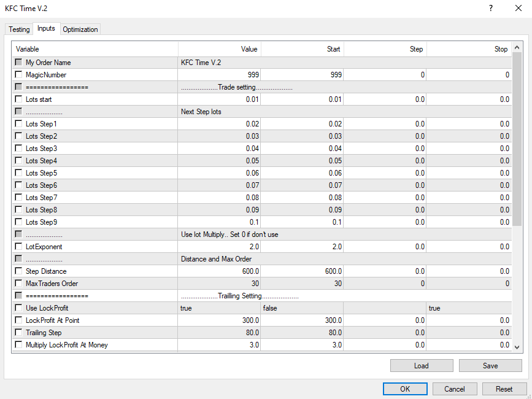
Task: Click the 'Trailling Setting' separator text
Action: click(239, 296)
